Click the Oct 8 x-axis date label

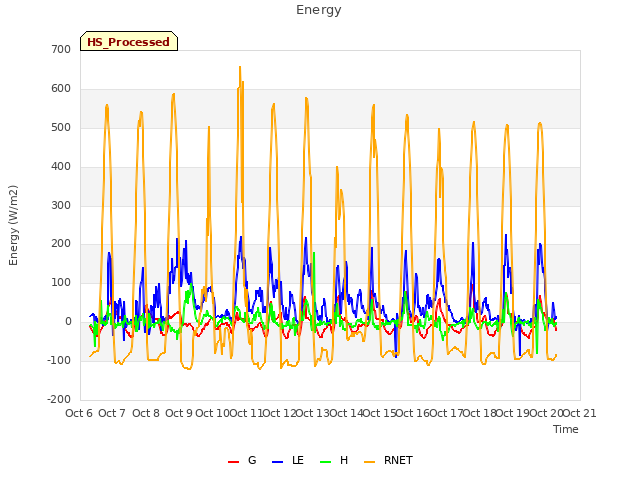point(146,413)
